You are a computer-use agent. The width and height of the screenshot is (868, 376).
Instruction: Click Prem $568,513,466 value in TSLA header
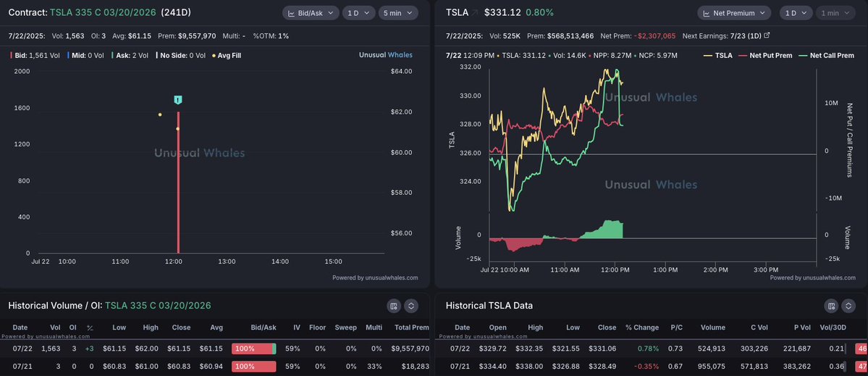tap(570, 35)
